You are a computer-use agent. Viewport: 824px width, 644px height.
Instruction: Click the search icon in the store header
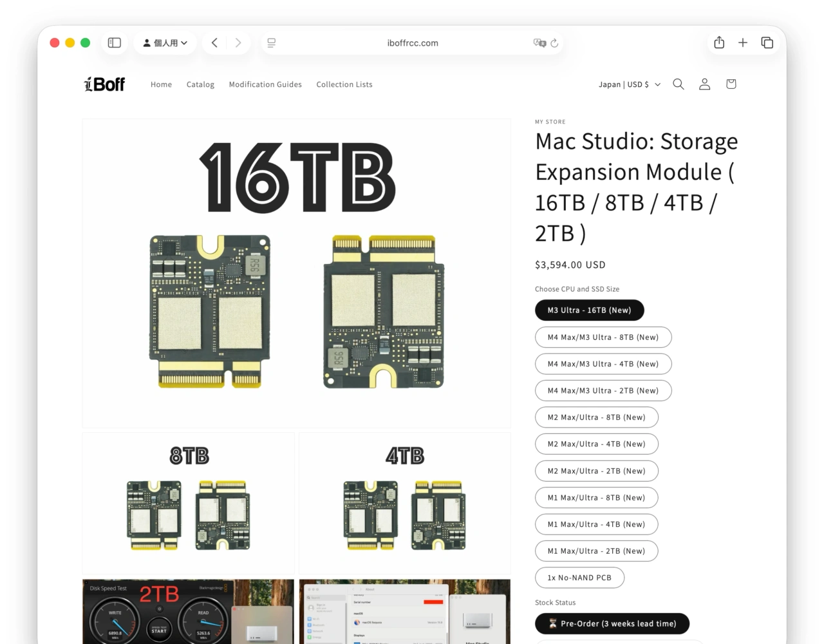point(678,84)
